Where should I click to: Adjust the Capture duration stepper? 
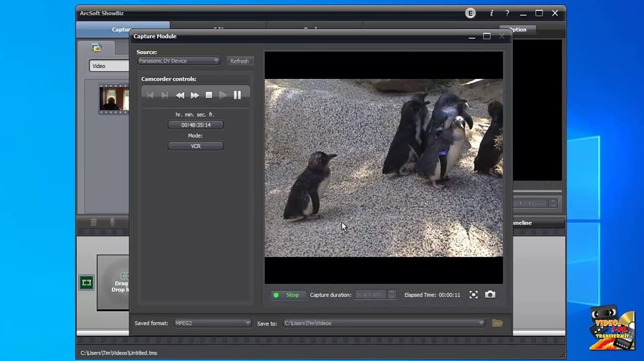391,295
